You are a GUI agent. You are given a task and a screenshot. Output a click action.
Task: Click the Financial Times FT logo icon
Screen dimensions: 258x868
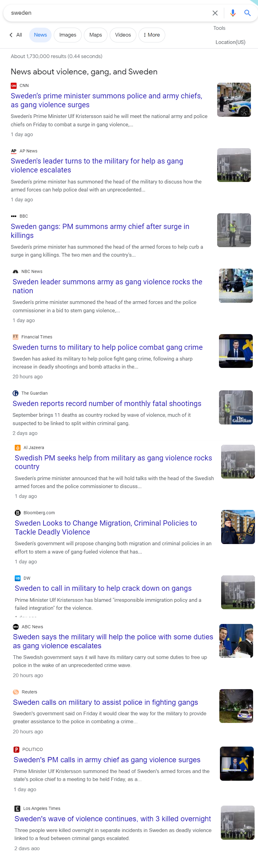pos(15,337)
